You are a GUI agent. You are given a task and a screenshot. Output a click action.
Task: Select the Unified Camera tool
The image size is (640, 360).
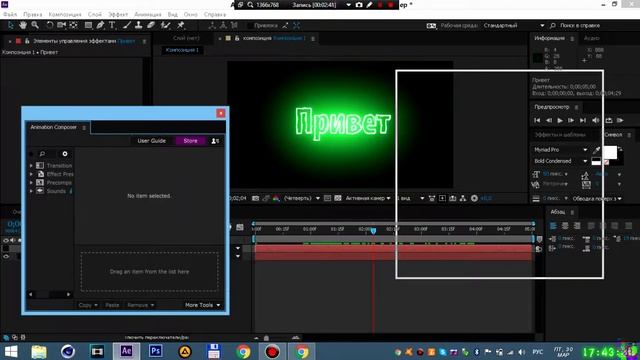[61, 25]
